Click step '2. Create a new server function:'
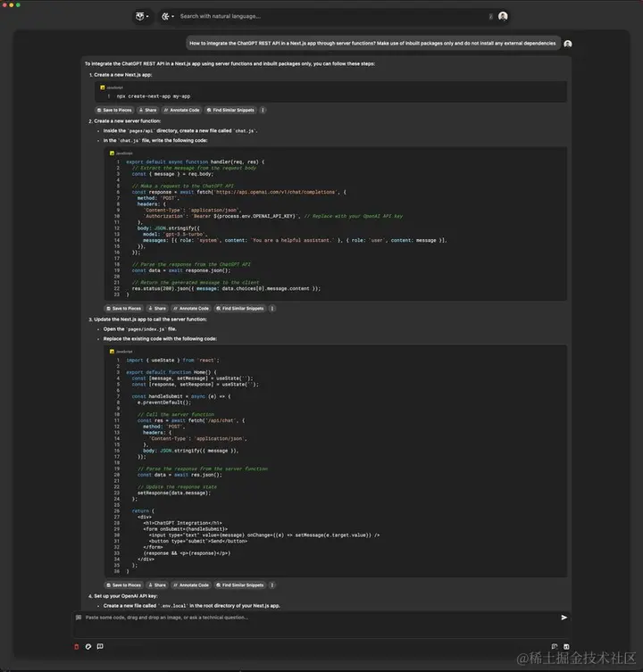This screenshot has width=643, height=672. click(125, 120)
